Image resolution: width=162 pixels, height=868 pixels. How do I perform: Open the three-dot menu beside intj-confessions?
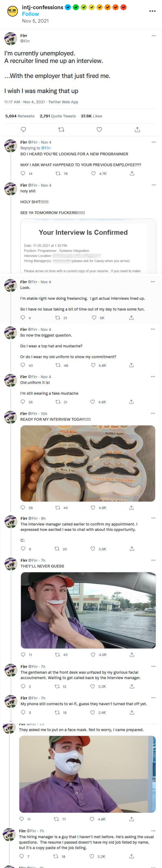pos(152,11)
